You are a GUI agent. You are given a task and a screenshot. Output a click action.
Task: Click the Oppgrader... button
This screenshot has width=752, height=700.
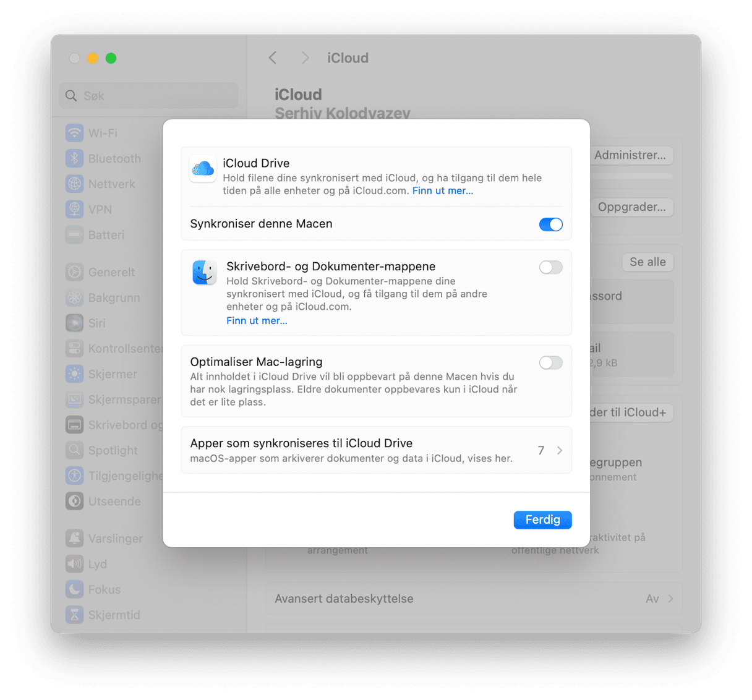[x=631, y=207]
